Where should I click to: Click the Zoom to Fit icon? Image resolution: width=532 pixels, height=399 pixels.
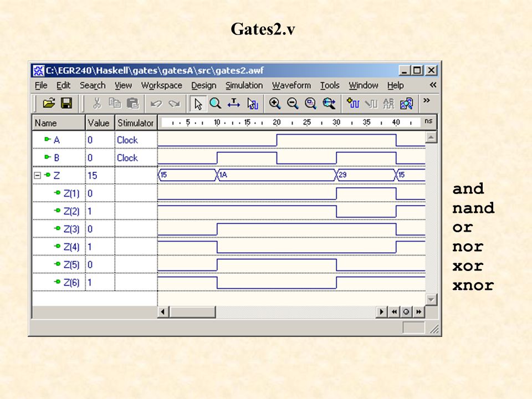[x=310, y=103]
